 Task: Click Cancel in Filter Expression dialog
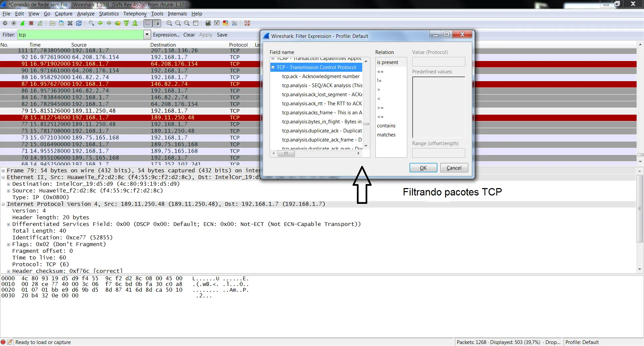tap(454, 168)
